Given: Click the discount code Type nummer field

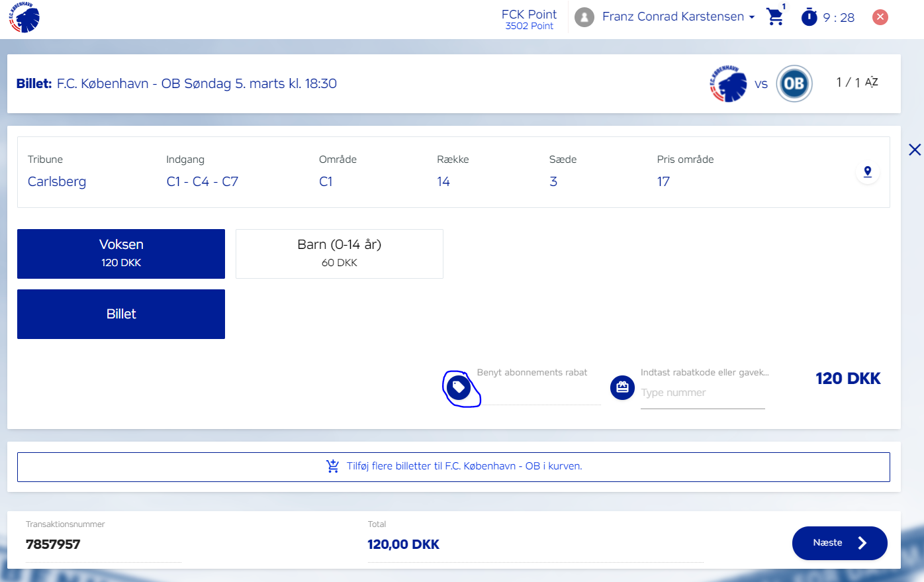Looking at the screenshot, I should [702, 393].
